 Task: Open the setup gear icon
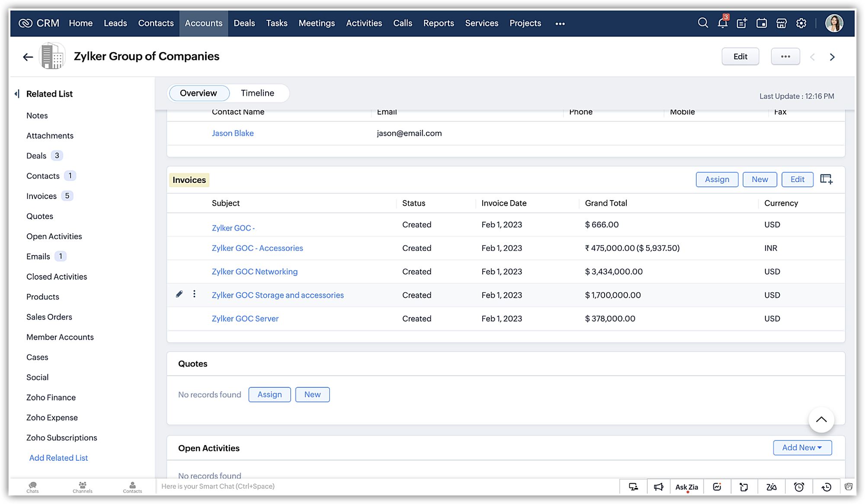click(x=801, y=23)
